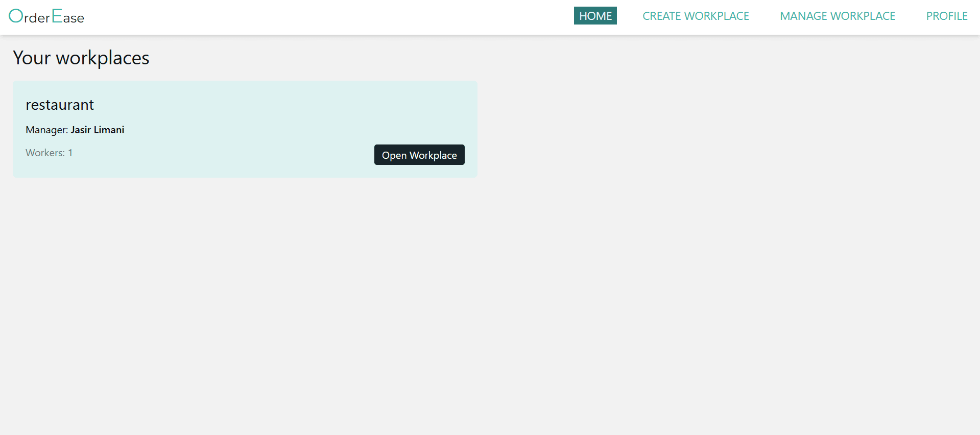Image resolution: width=980 pixels, height=435 pixels.
Task: Click the Workers: 1 text
Action: [x=49, y=153]
